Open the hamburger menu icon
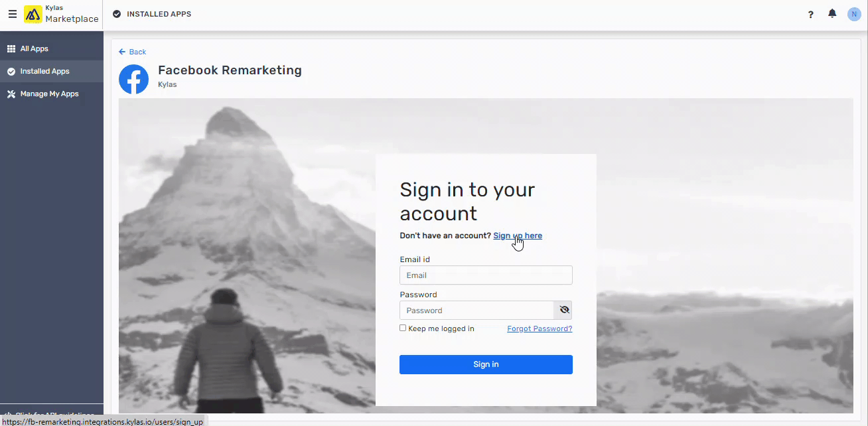The height and width of the screenshot is (426, 868). 13,14
